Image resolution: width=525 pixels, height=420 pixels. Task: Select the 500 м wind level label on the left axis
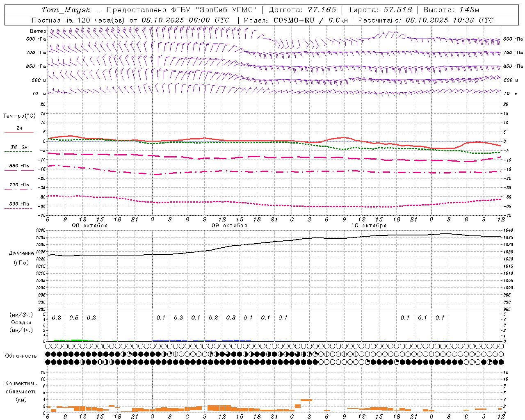39,80
